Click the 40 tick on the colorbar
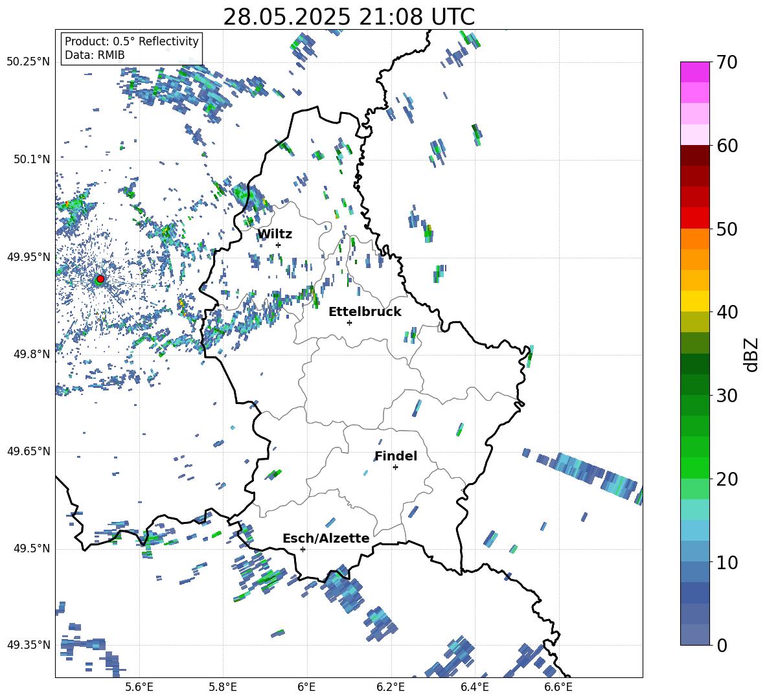This screenshot has height=700, width=767. [x=727, y=312]
